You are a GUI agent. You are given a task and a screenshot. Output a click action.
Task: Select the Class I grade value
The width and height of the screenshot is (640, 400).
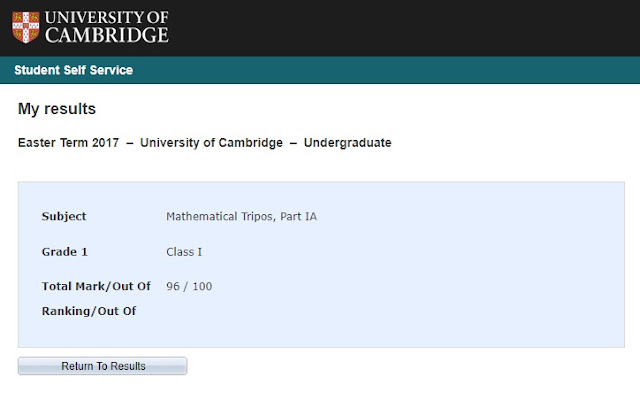pos(184,252)
